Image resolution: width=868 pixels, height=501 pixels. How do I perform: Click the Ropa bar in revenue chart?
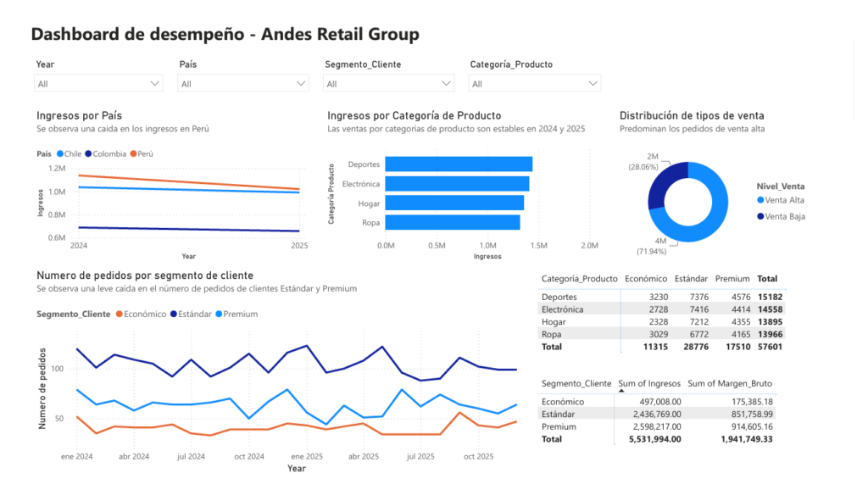coord(453,223)
